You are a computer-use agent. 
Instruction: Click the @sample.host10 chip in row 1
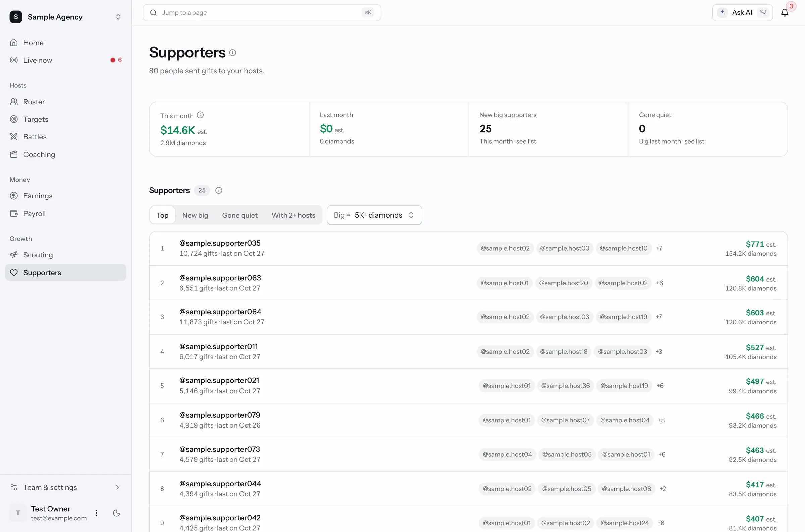(624, 248)
